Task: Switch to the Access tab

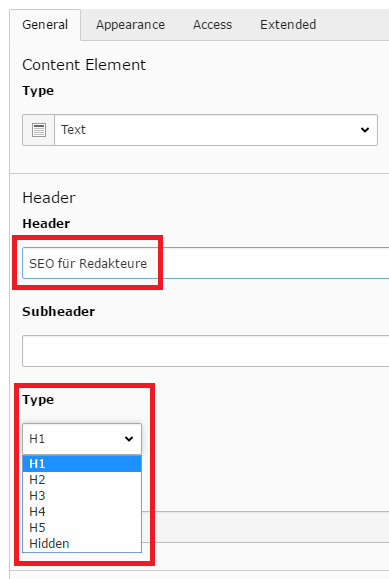Action: point(212,25)
